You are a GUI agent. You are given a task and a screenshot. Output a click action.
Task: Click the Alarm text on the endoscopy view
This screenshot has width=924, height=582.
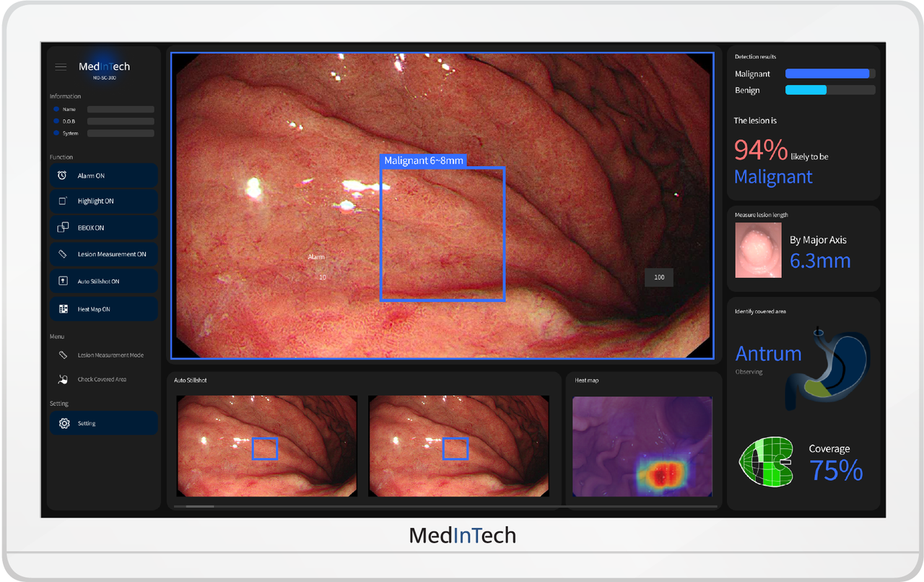coord(317,257)
